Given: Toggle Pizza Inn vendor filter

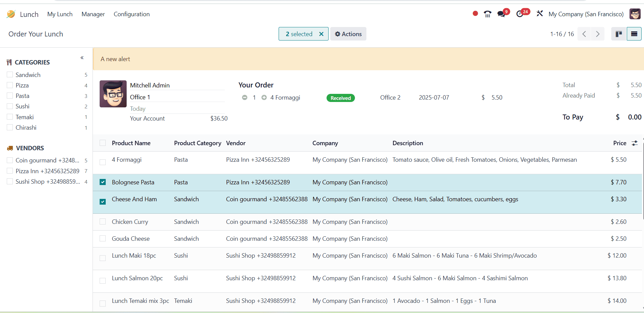Looking at the screenshot, I should tap(10, 171).
